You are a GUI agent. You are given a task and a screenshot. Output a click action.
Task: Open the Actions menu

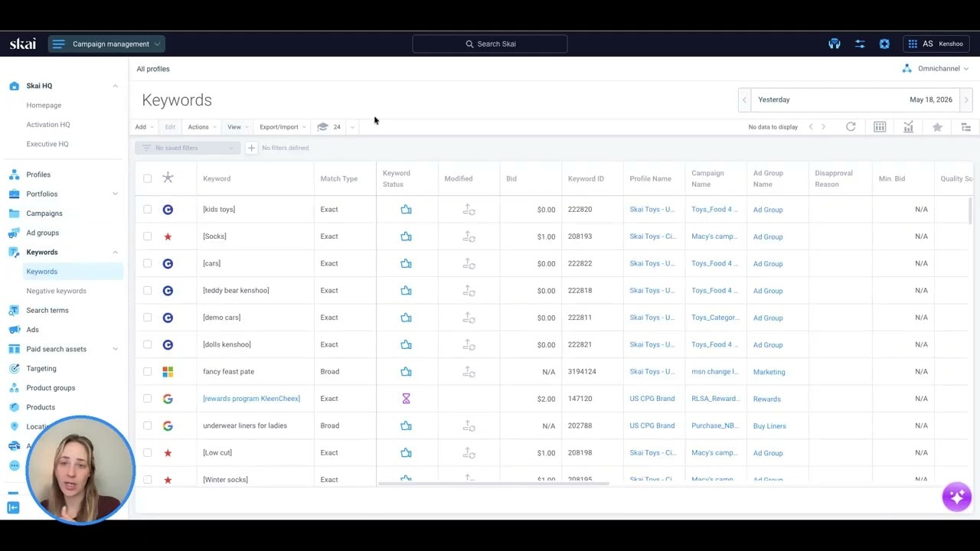click(202, 127)
